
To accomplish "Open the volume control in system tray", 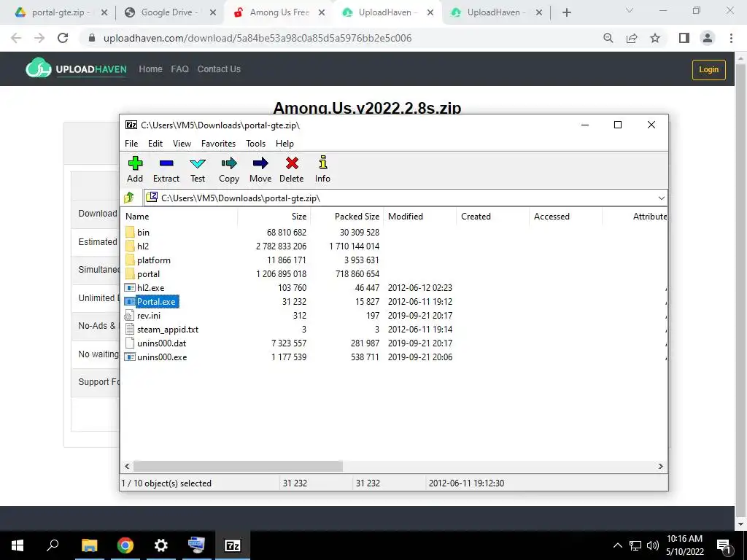I will coord(652,545).
